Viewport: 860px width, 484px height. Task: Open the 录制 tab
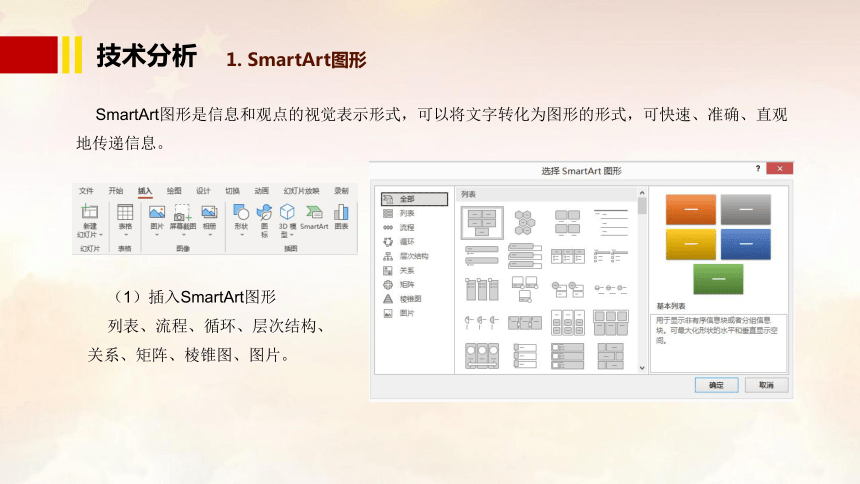point(341,190)
